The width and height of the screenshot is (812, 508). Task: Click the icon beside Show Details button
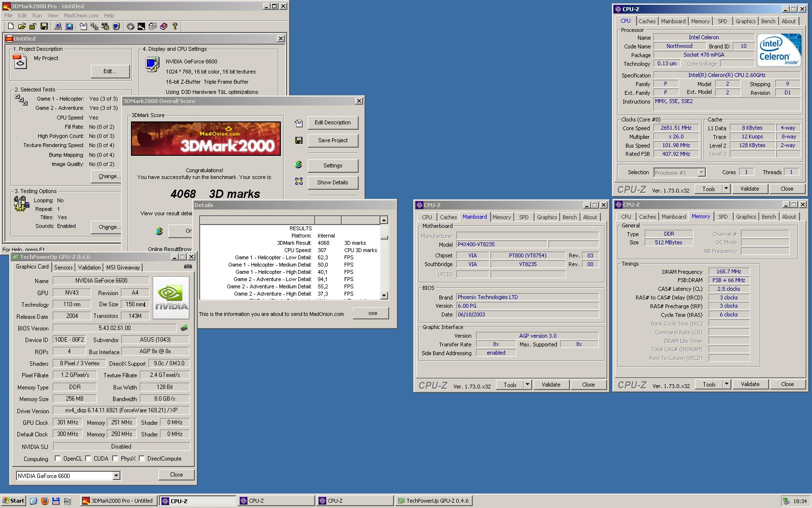299,182
